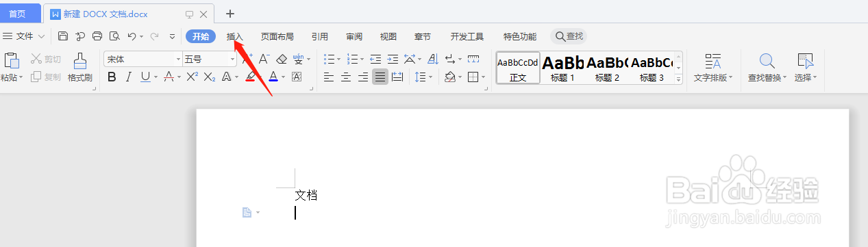Toggle Subscript X₂
The image size is (868, 247).
pyautogui.click(x=210, y=77)
